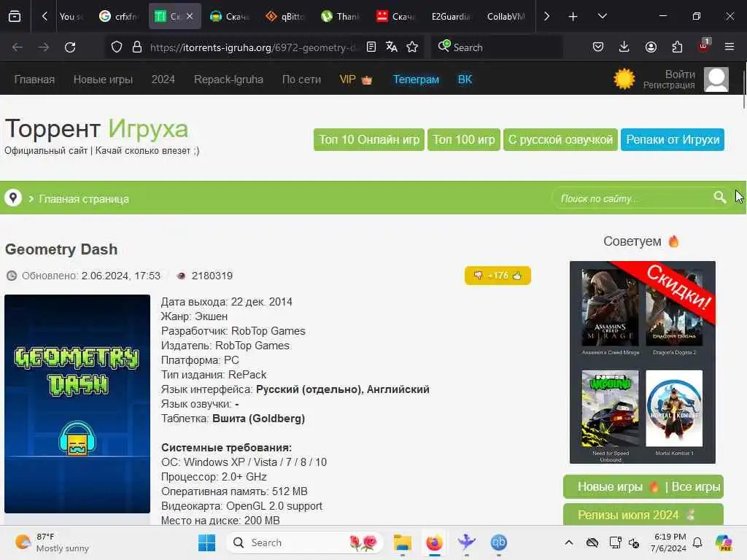Open Релизы июля 2024 button
Image resolution: width=747 pixels, height=560 pixels.
coord(643,515)
